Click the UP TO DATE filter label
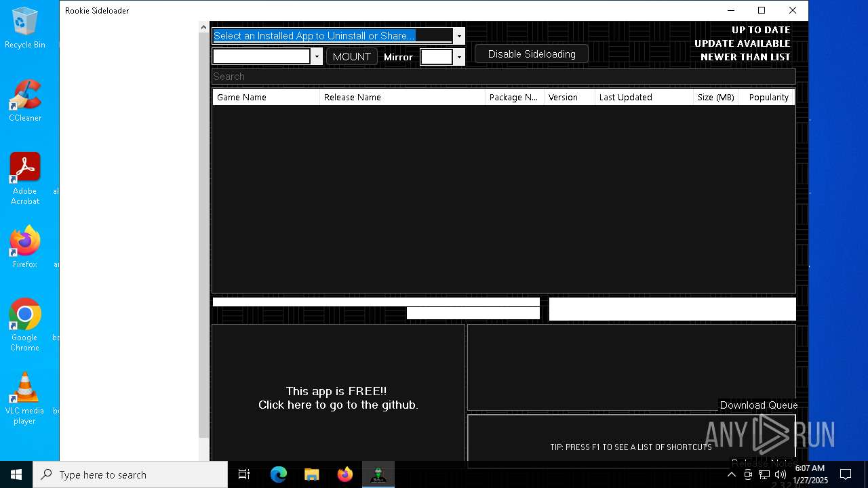Screen dimensions: 868x488 point(761,30)
